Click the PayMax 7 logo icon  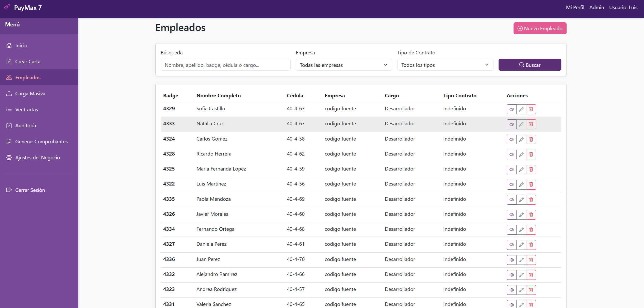pos(7,7)
